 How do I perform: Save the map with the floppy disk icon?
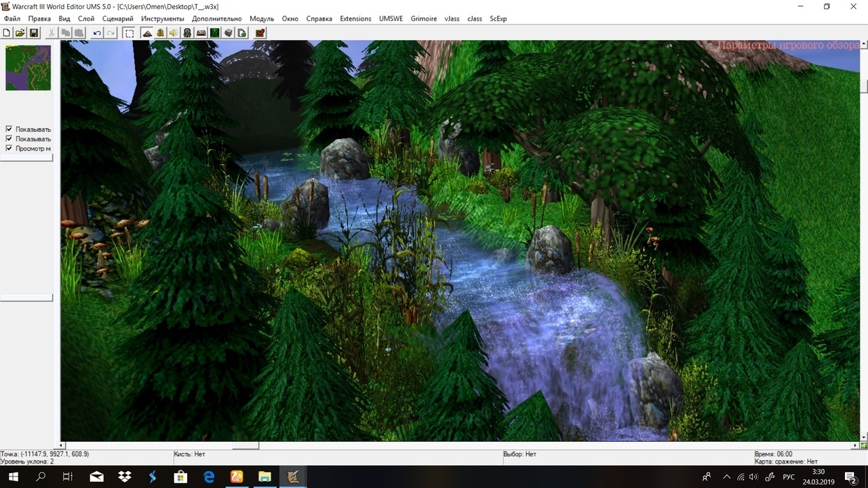34,33
